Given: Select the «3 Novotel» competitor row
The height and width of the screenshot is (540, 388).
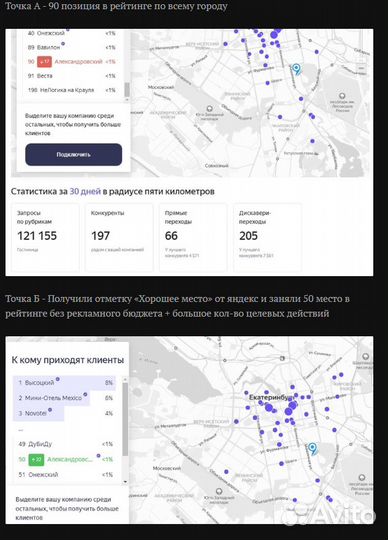Looking at the screenshot, I should click(x=65, y=413).
